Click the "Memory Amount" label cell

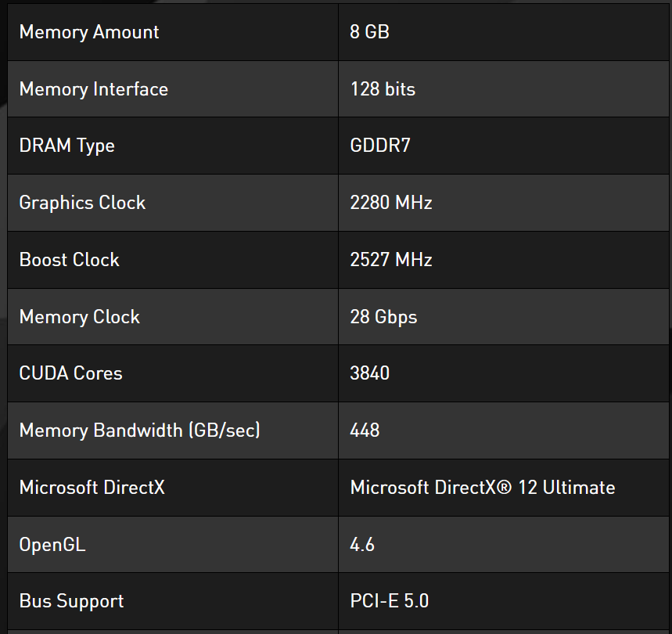pos(88,32)
